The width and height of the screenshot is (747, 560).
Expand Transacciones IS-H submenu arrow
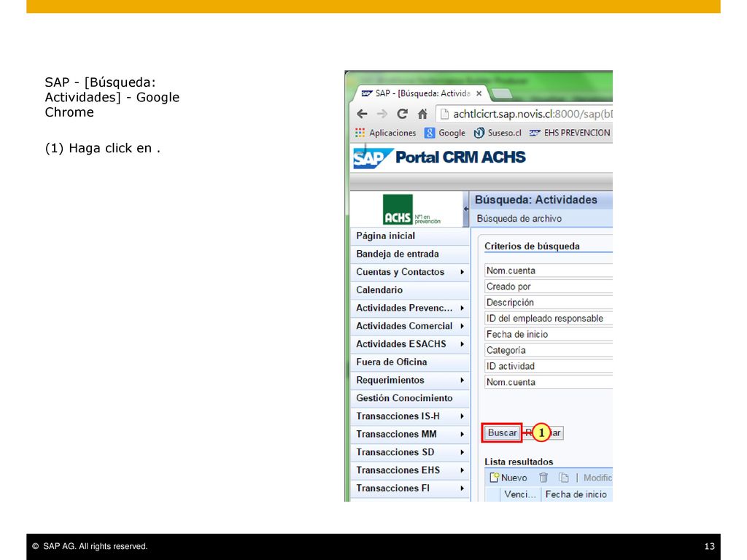coord(462,416)
